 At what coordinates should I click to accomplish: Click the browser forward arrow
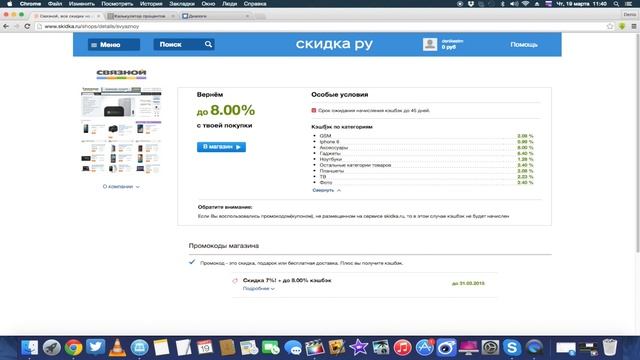[x=16, y=26]
